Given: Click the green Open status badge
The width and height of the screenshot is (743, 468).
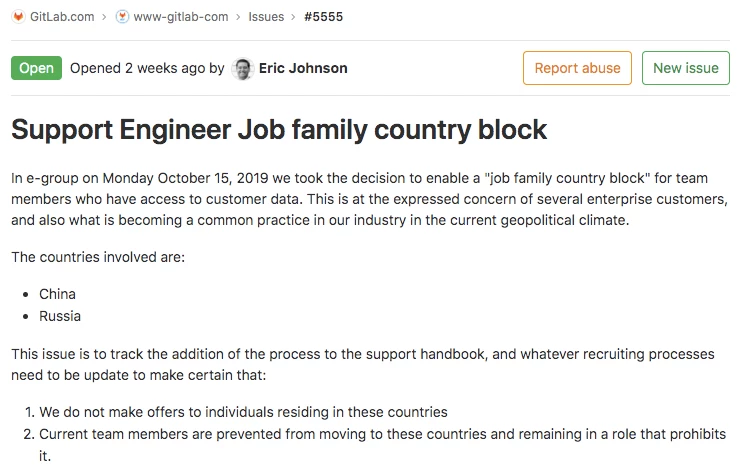Looking at the screenshot, I should (36, 68).
